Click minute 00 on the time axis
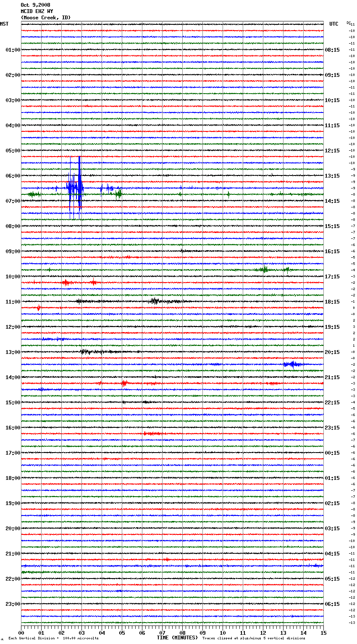Image resolution: width=357 pixels, height=644 pixels. (21, 632)
